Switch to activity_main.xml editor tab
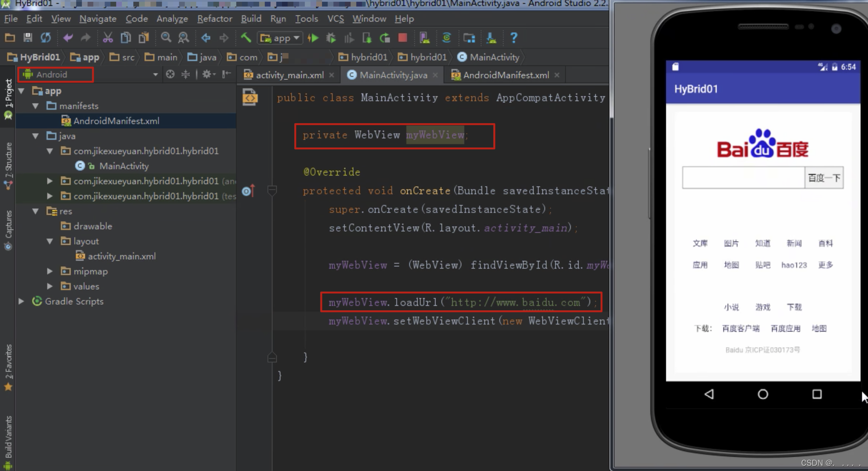The width and height of the screenshot is (868, 471). pyautogui.click(x=289, y=75)
